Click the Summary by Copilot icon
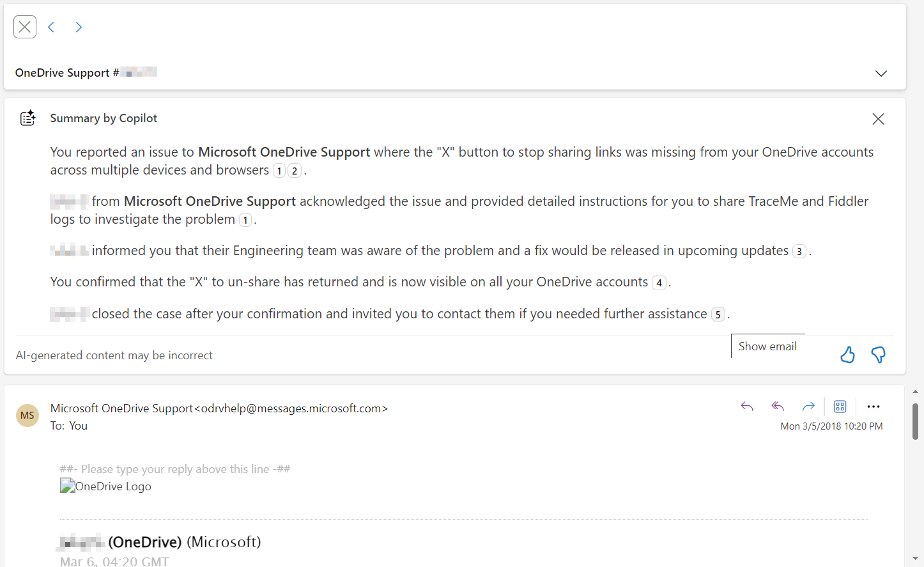Screen dimensions: 924x567 point(28,118)
